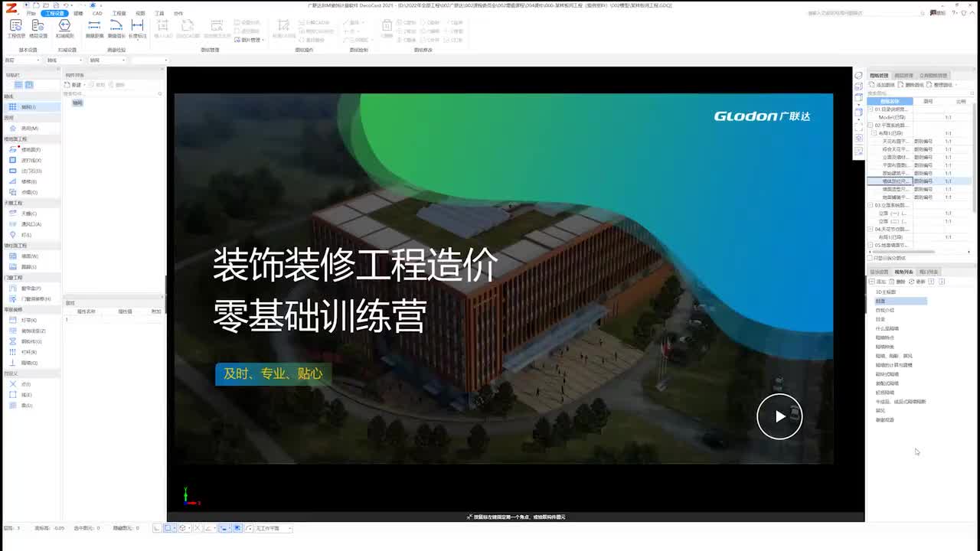Toggle the icon-view button in navigation panel
The height and width of the screenshot is (551, 980).
click(x=29, y=85)
